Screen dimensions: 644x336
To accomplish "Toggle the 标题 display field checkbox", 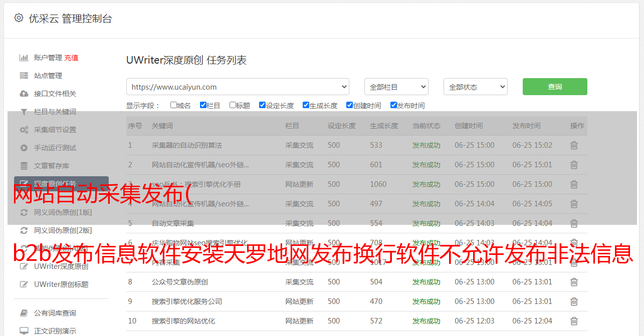I will (x=233, y=105).
